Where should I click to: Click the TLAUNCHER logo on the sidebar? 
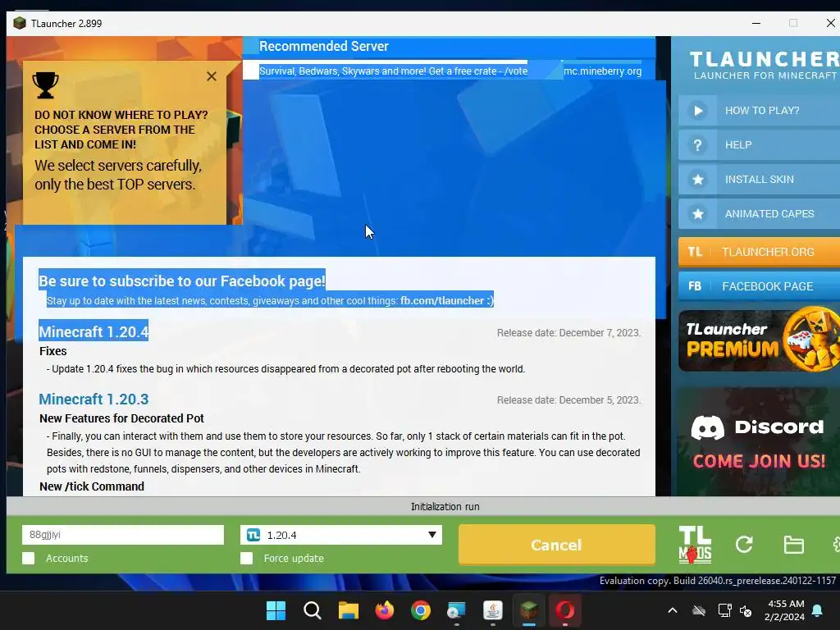tap(765, 64)
